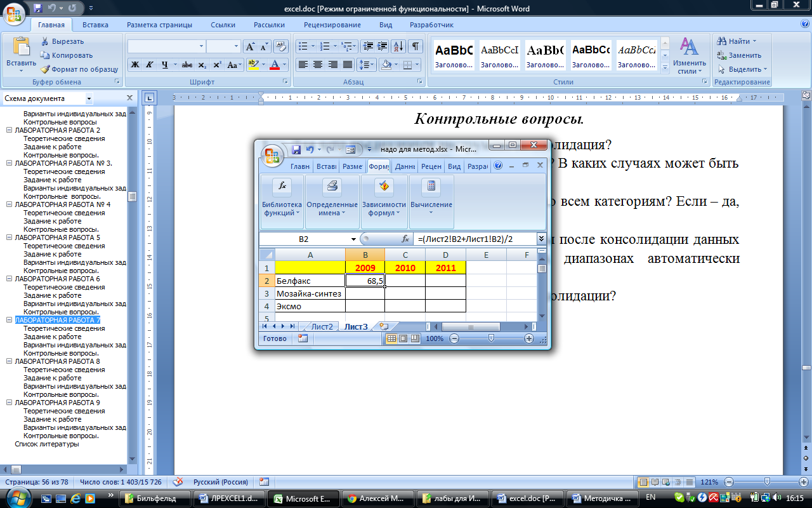This screenshot has height=508, width=812.
Task: Select Список литературы in document map
Action: [47, 444]
